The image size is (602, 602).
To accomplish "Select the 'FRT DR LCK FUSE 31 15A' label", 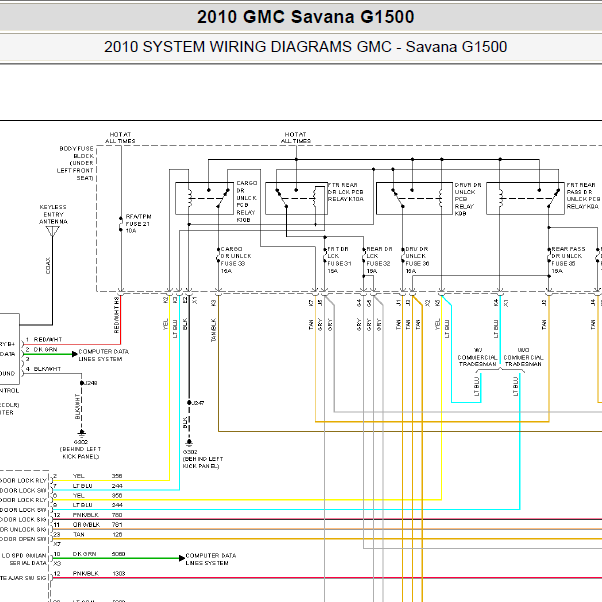I will pos(339,260).
